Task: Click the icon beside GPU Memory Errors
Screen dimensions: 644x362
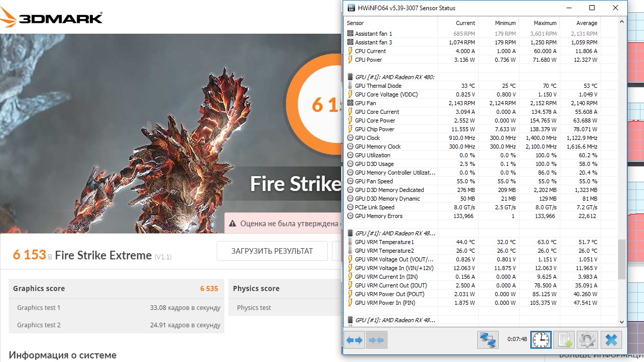Action: pos(350,216)
